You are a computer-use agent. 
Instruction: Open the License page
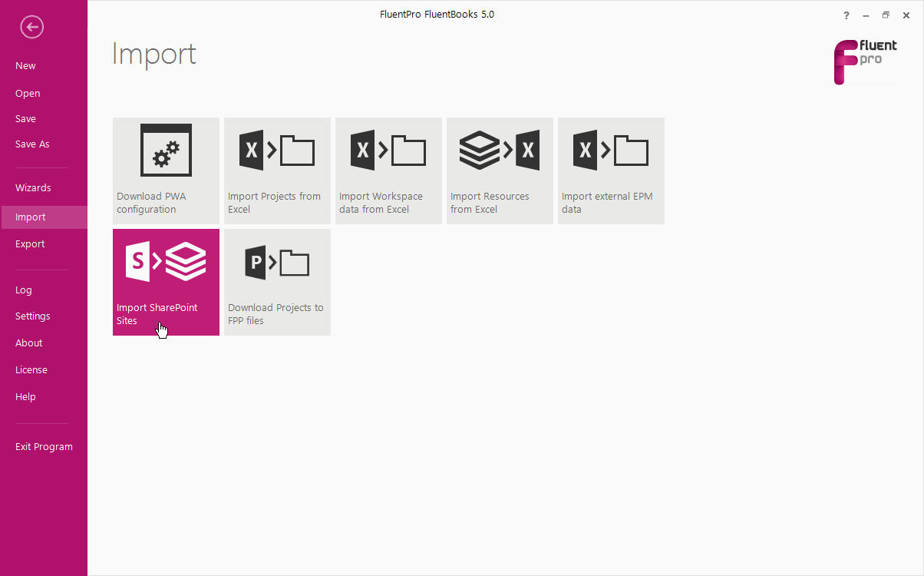pos(31,370)
